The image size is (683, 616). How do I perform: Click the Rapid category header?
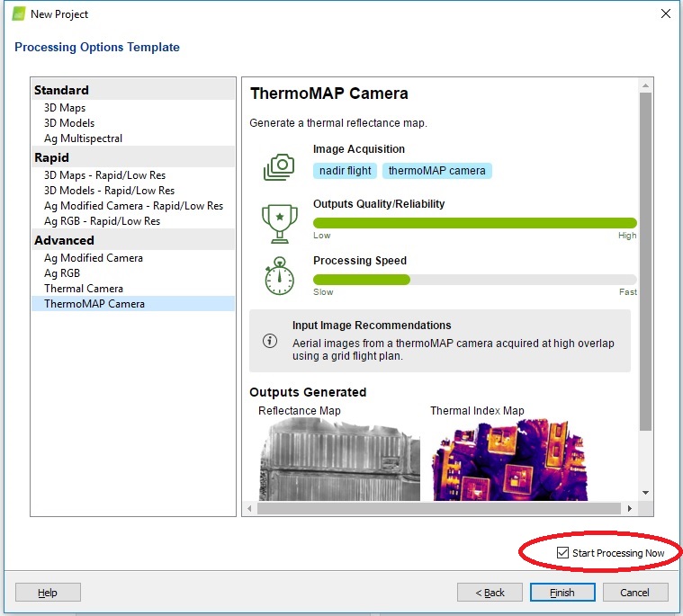tap(133, 157)
